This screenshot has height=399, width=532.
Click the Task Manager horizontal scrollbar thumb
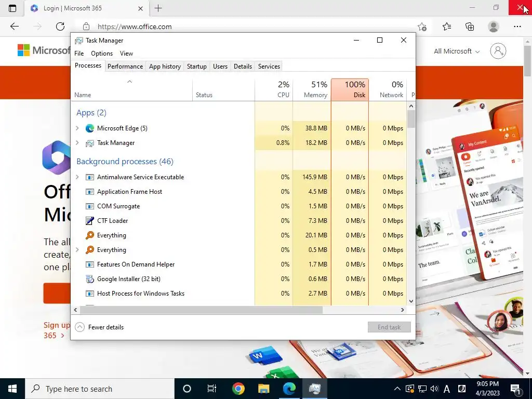pyautogui.click(x=201, y=310)
